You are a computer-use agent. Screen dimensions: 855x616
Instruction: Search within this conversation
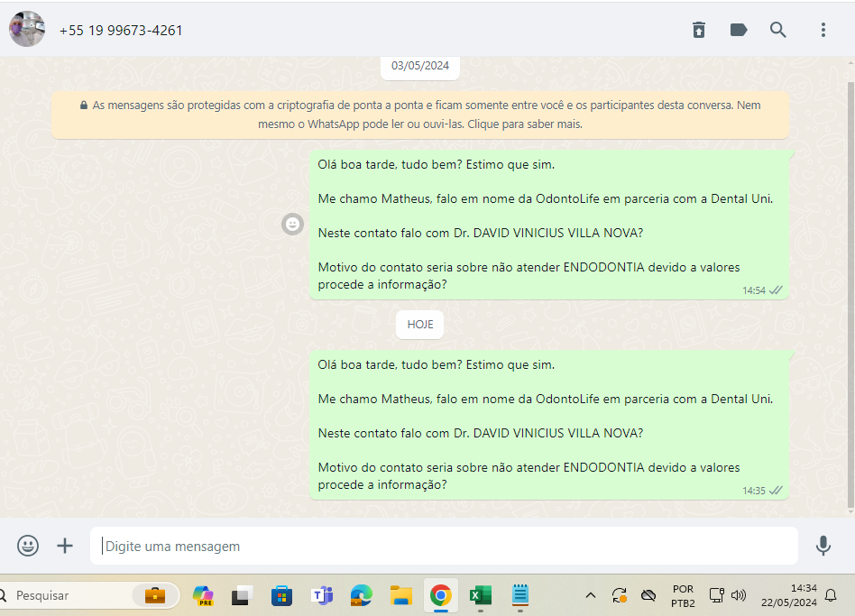click(x=778, y=30)
